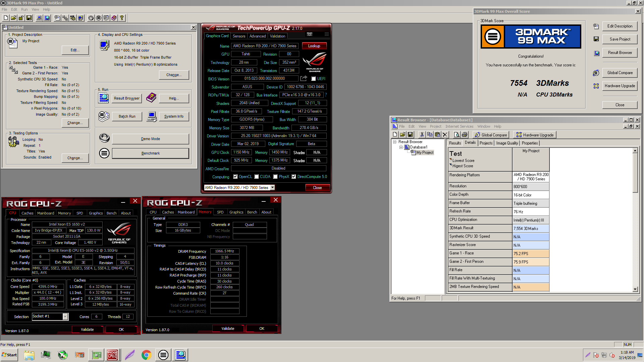Click the Save floppy icon in 3DMark toolbar
The height and width of the screenshot is (362, 644).
pos(29,18)
